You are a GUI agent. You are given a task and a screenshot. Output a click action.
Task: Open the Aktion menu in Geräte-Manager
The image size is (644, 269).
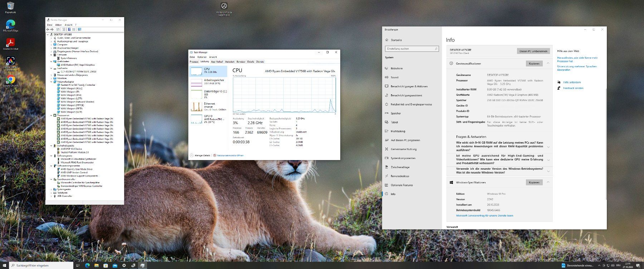coord(58,25)
